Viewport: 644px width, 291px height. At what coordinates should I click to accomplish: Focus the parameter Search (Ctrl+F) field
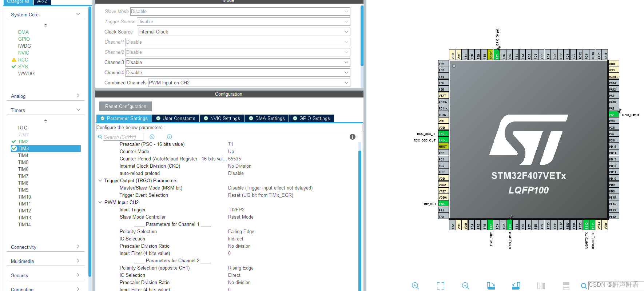pos(123,137)
